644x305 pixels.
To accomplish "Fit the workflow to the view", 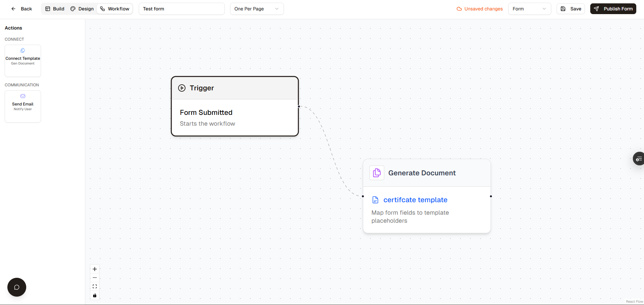I will pos(94,286).
